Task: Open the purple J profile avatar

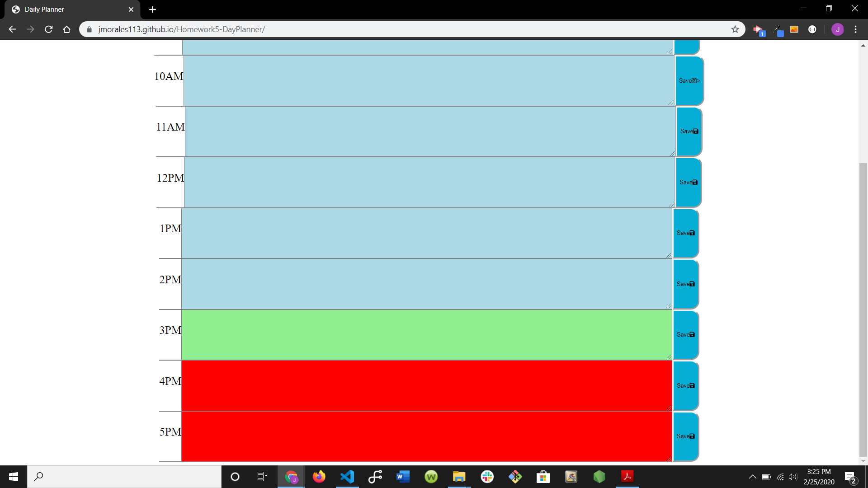Action: click(837, 29)
